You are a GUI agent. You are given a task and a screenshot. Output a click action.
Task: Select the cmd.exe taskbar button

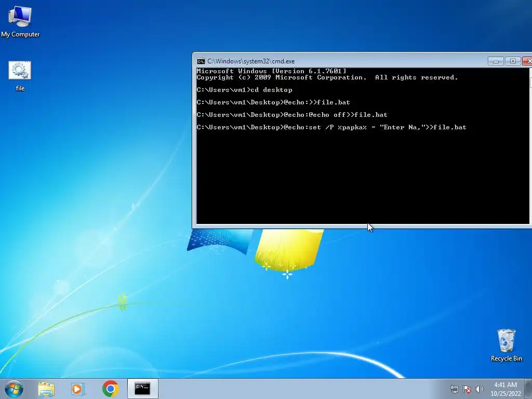(x=142, y=389)
